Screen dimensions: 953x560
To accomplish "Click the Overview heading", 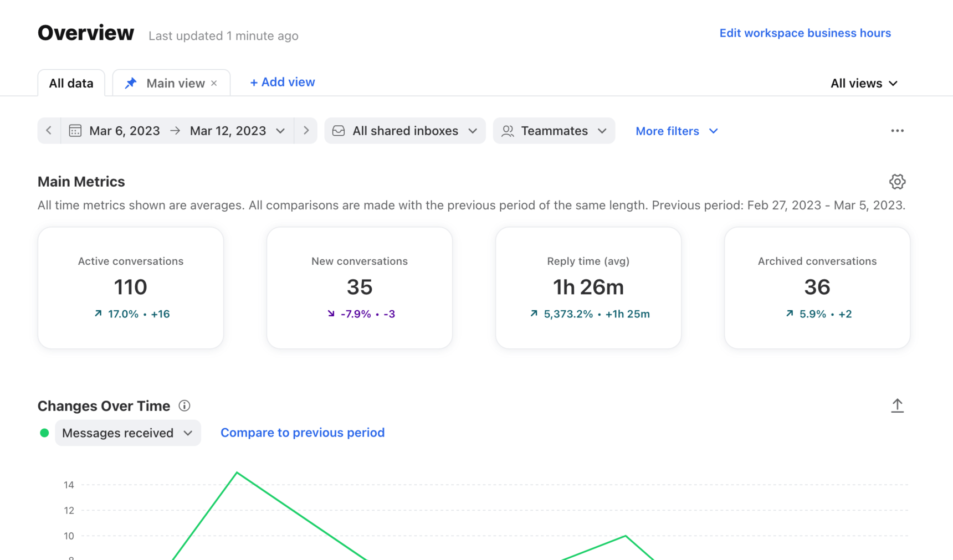I will pyautogui.click(x=86, y=33).
